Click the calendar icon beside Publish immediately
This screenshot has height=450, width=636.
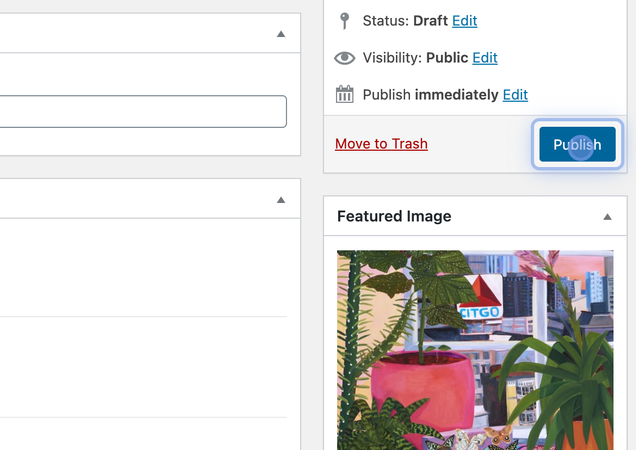(x=344, y=95)
